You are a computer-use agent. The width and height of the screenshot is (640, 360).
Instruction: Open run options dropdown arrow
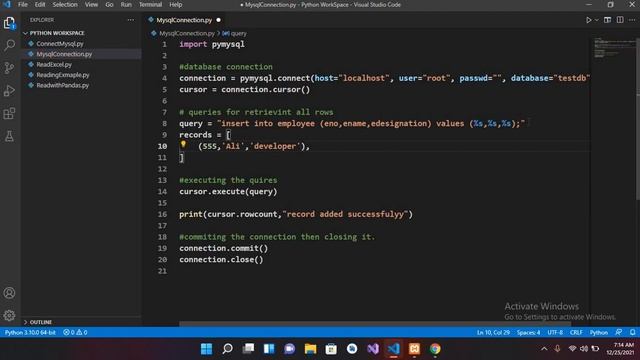pos(596,20)
